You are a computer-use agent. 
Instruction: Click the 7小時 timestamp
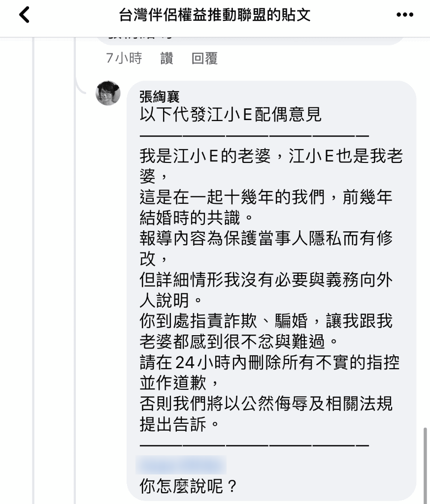tap(124, 59)
